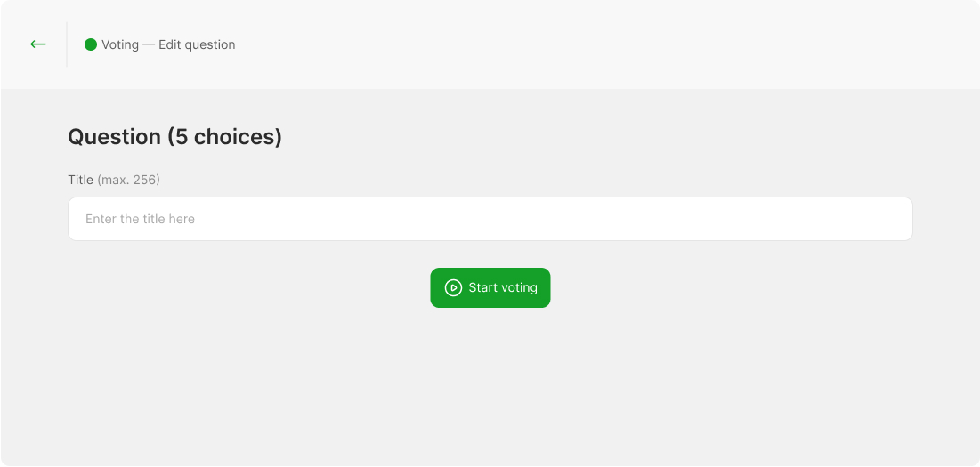The image size is (980, 467).
Task: Click the word "Question" in the heading
Action: (114, 137)
